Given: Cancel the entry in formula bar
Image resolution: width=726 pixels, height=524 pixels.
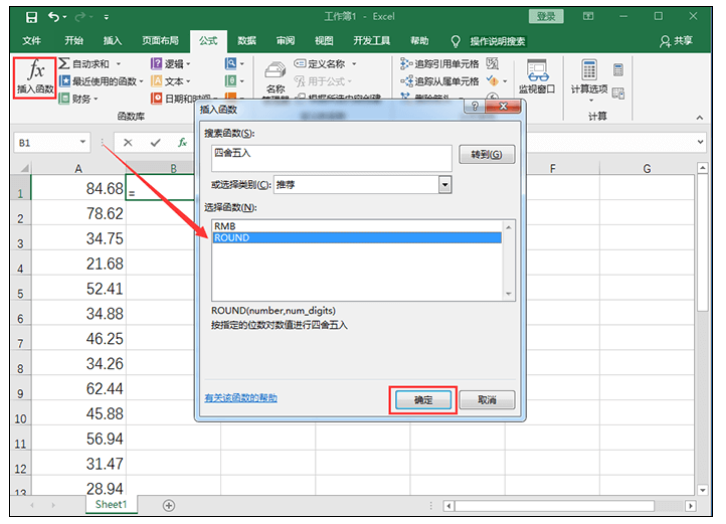Looking at the screenshot, I should pos(128,143).
